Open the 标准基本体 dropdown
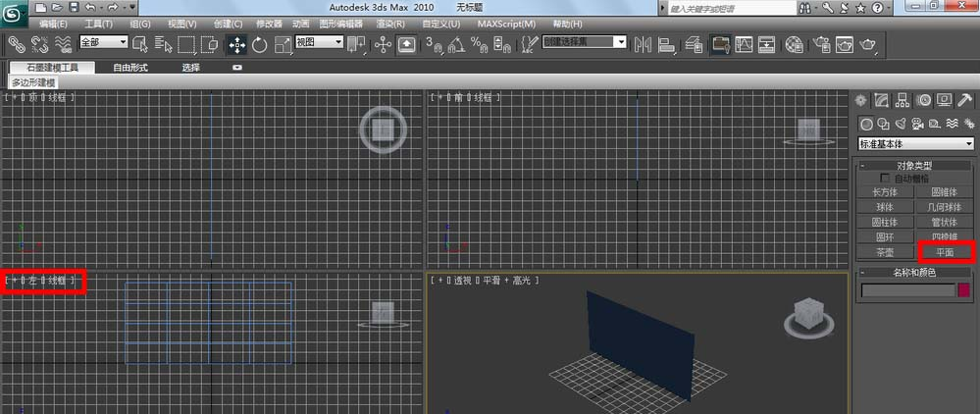The width and height of the screenshot is (980, 414). pos(916,144)
